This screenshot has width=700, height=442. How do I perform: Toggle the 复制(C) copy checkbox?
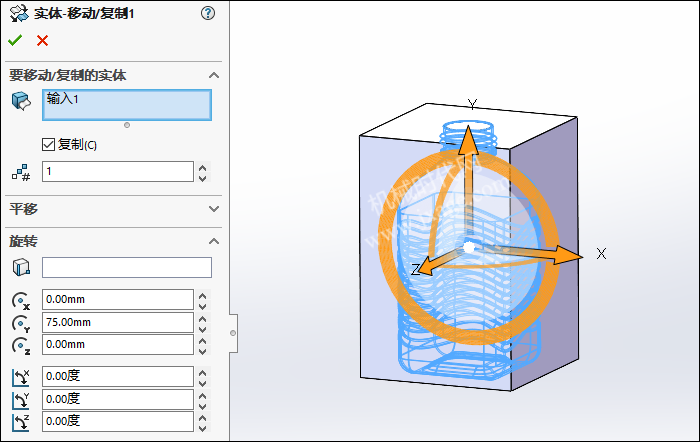(48, 145)
